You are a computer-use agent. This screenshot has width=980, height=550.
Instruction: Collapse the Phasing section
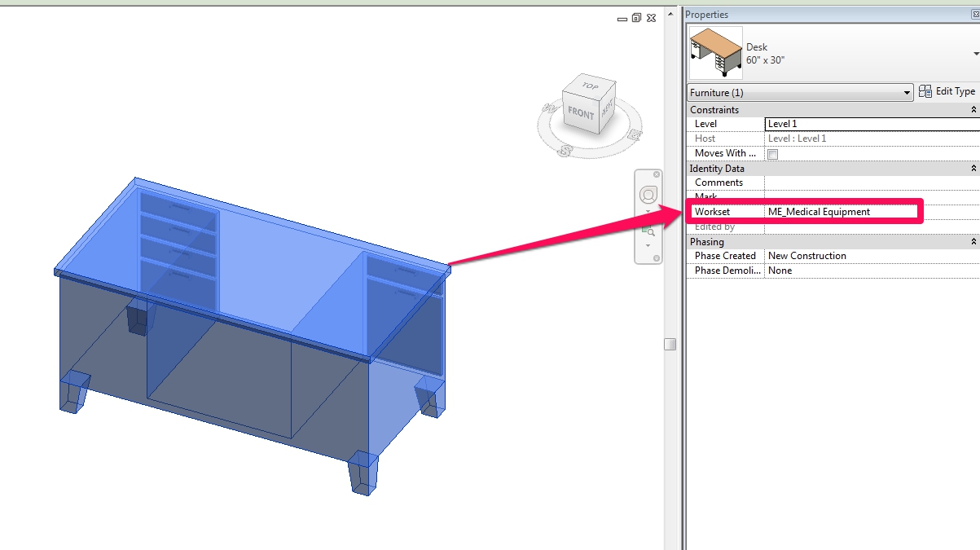tap(974, 241)
